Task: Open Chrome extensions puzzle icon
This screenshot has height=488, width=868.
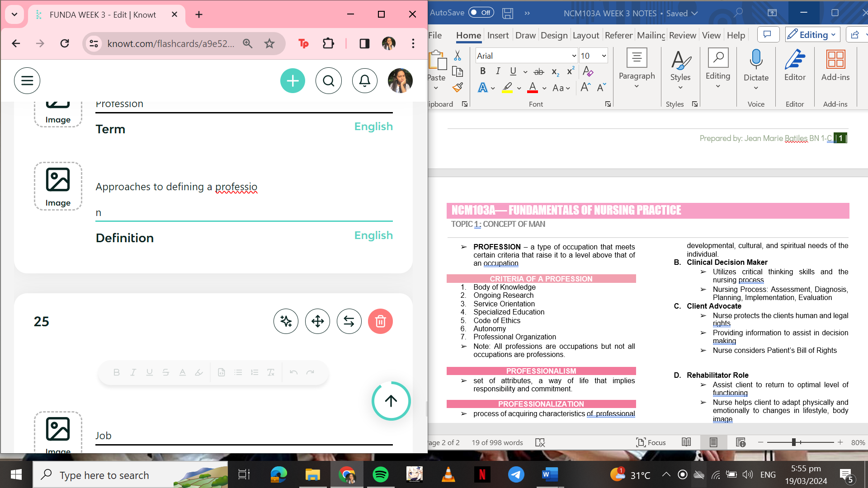Action: pyautogui.click(x=328, y=43)
